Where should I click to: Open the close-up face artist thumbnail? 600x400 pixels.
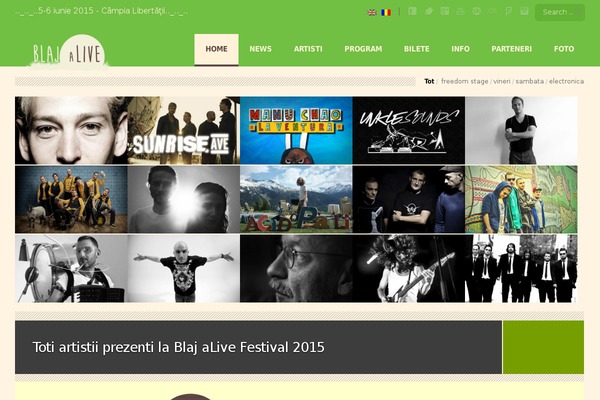pyautogui.click(x=71, y=130)
